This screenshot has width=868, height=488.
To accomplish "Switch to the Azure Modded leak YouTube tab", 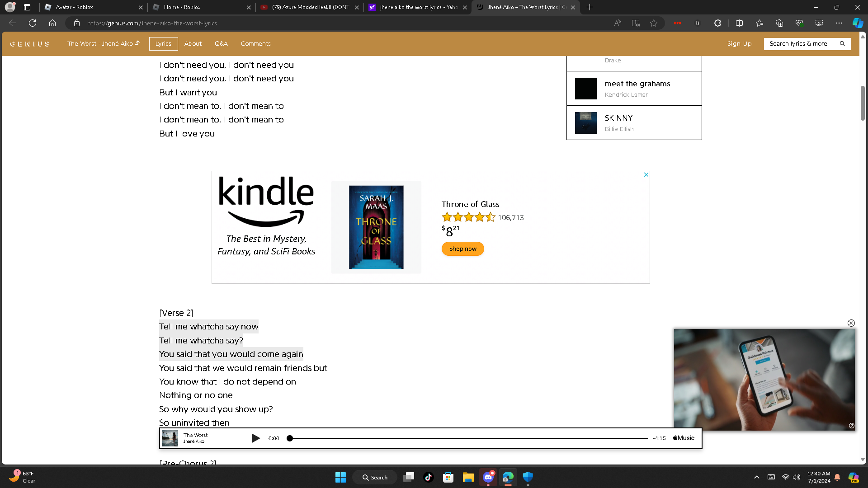I will point(310,7).
